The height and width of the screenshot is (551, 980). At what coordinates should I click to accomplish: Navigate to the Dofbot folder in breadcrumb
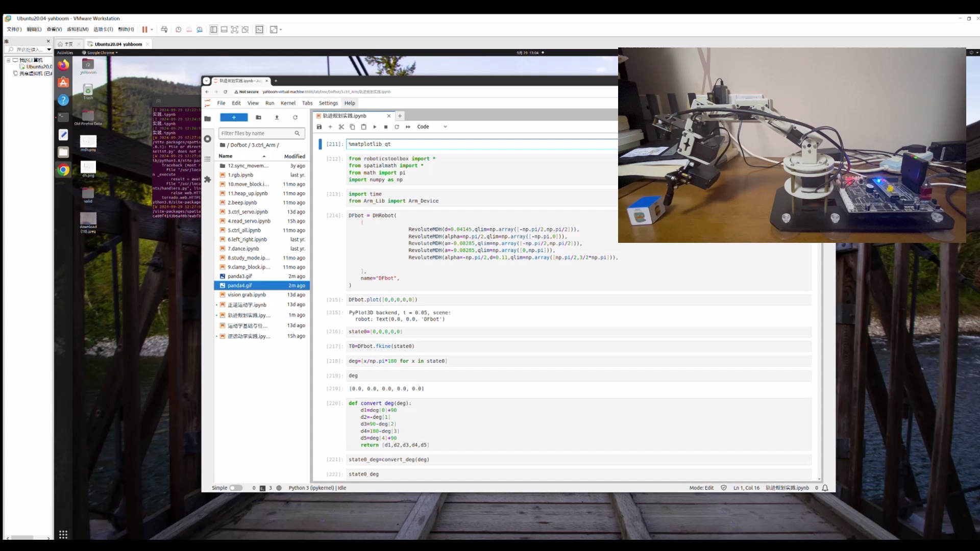click(x=238, y=145)
